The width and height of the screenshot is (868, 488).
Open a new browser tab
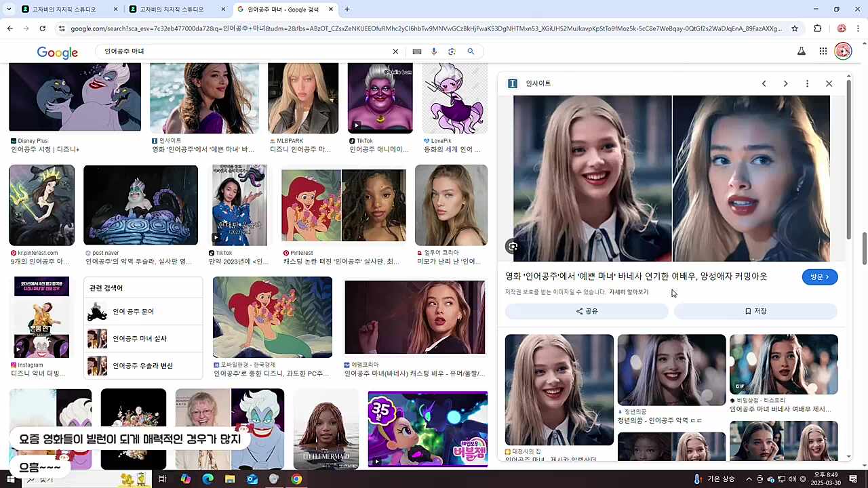tap(347, 9)
